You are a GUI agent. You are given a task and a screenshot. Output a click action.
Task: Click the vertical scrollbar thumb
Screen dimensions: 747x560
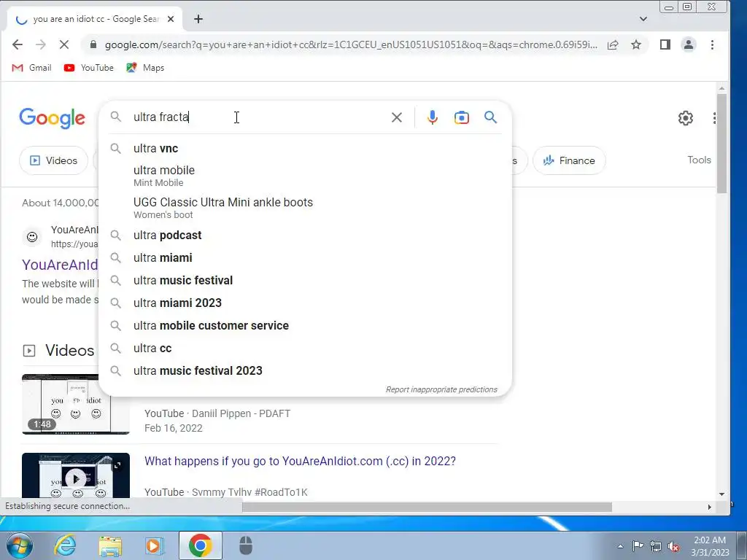click(x=721, y=143)
